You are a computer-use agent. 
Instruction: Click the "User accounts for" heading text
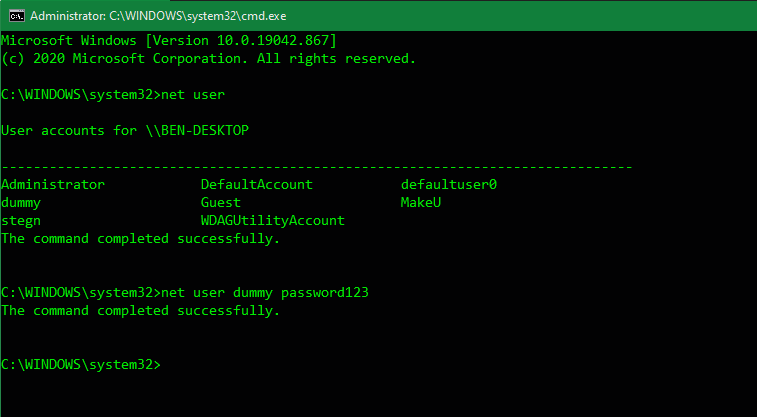point(68,131)
